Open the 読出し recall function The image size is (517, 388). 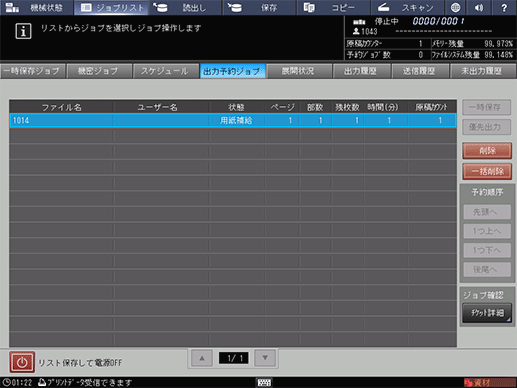point(185,7)
